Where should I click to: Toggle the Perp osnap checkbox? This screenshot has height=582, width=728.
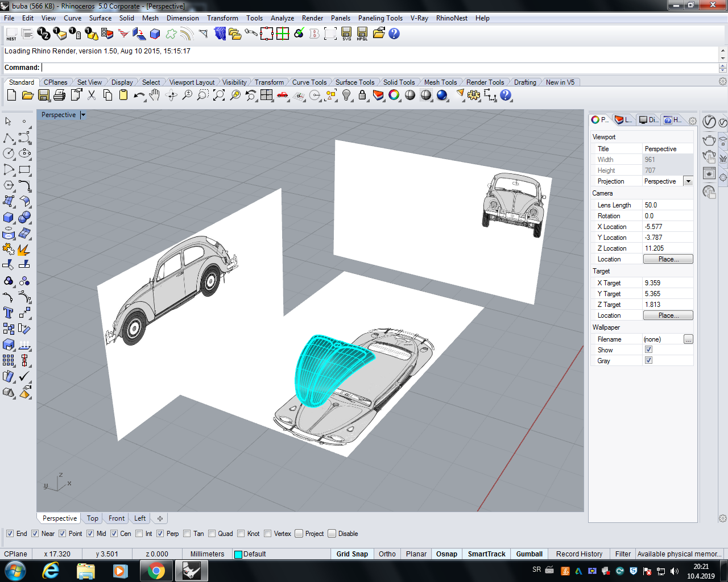(x=160, y=534)
